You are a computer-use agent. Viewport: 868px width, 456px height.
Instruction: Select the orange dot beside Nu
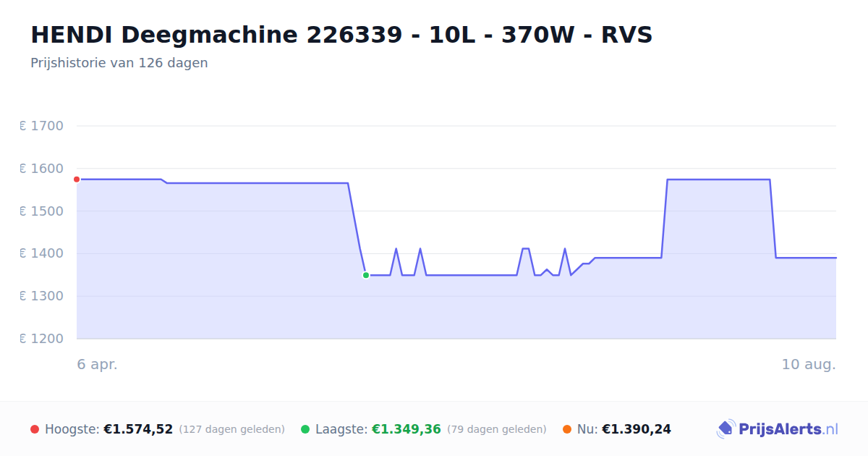coord(567,429)
